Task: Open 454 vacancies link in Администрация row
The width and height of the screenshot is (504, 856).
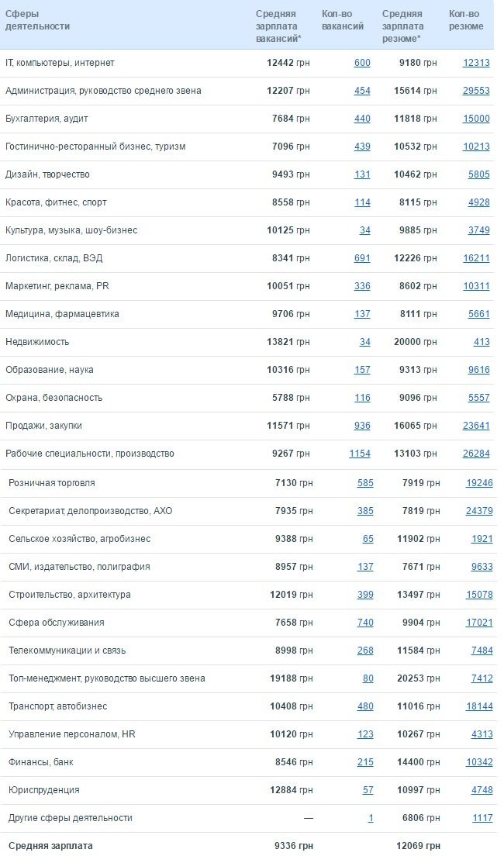Action: click(362, 91)
